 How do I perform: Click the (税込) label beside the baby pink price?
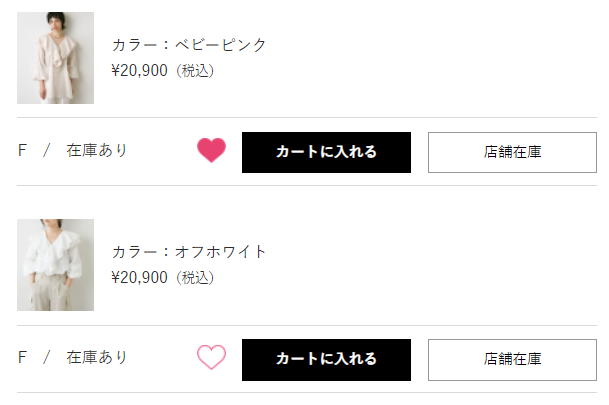[195, 71]
